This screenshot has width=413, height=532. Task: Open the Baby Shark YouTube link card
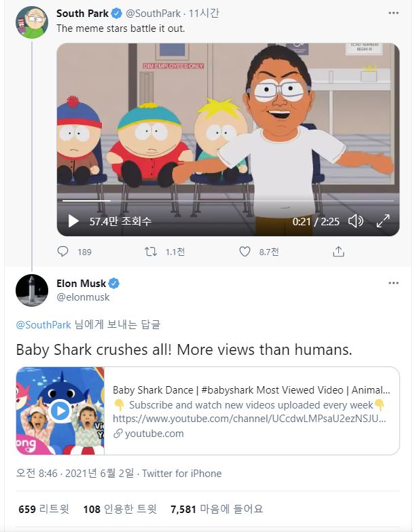click(x=251, y=411)
